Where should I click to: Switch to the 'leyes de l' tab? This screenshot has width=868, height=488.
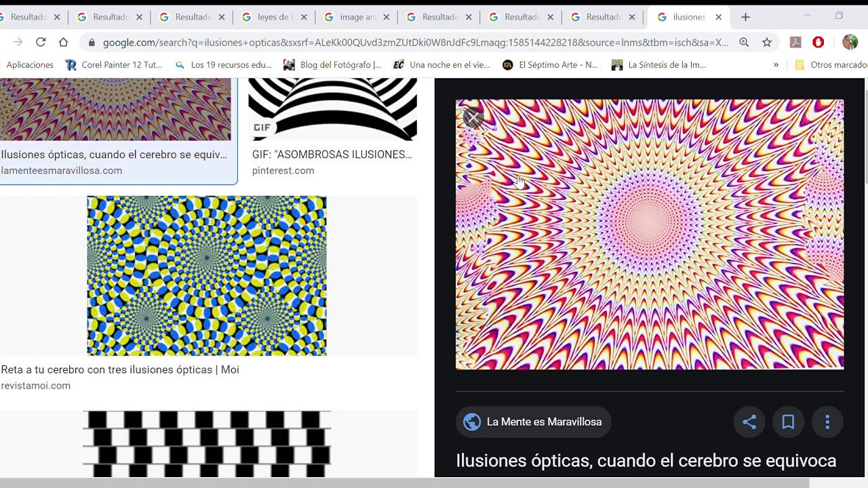click(x=273, y=17)
